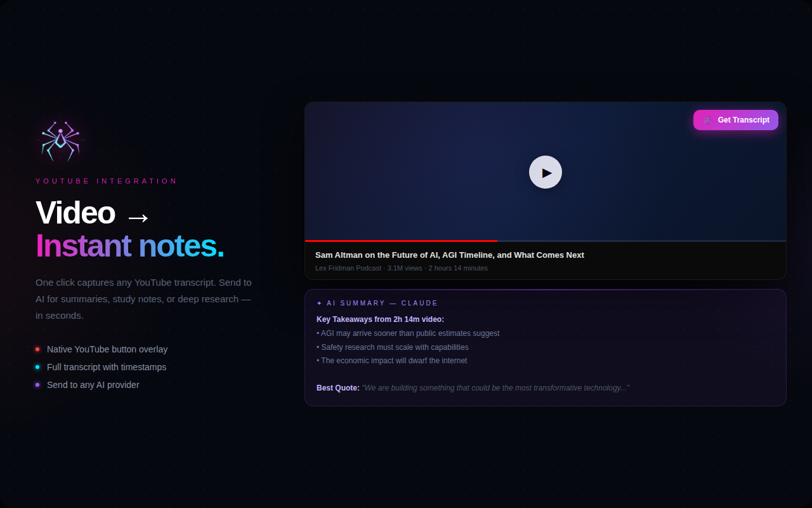The height and width of the screenshot is (508, 812).
Task: Click the red dot beside Native YouTube
Action: 37,349
